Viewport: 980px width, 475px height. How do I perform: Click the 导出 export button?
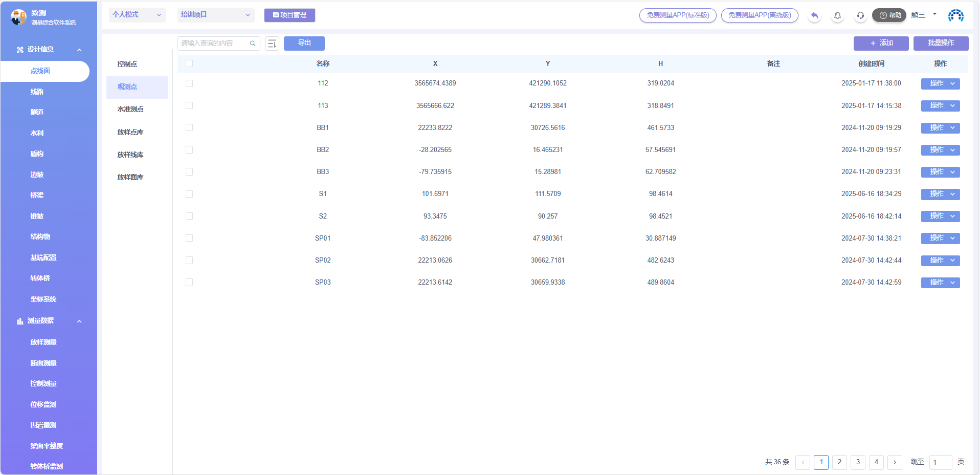click(304, 43)
